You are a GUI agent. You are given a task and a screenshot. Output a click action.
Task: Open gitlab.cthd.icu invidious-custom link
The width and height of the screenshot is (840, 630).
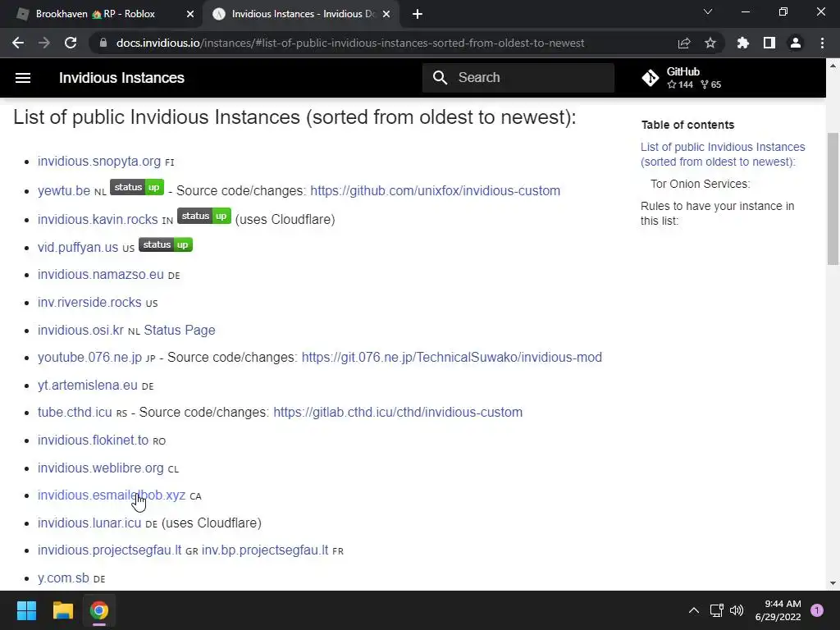[398, 413]
